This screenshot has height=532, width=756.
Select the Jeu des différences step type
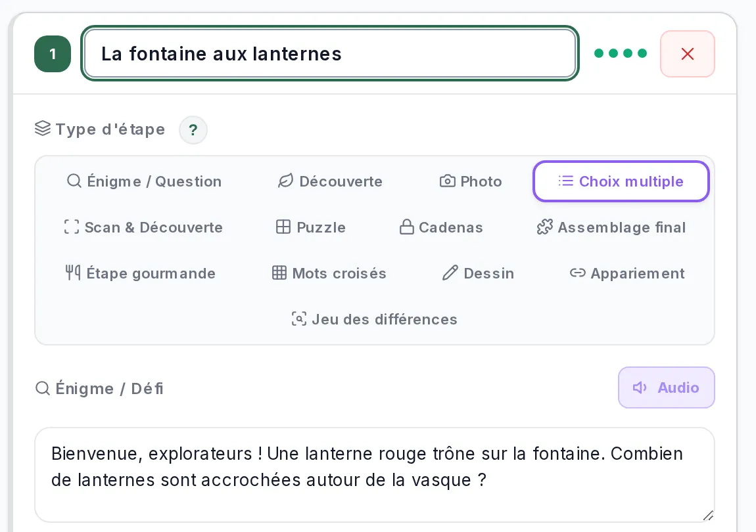(x=374, y=319)
